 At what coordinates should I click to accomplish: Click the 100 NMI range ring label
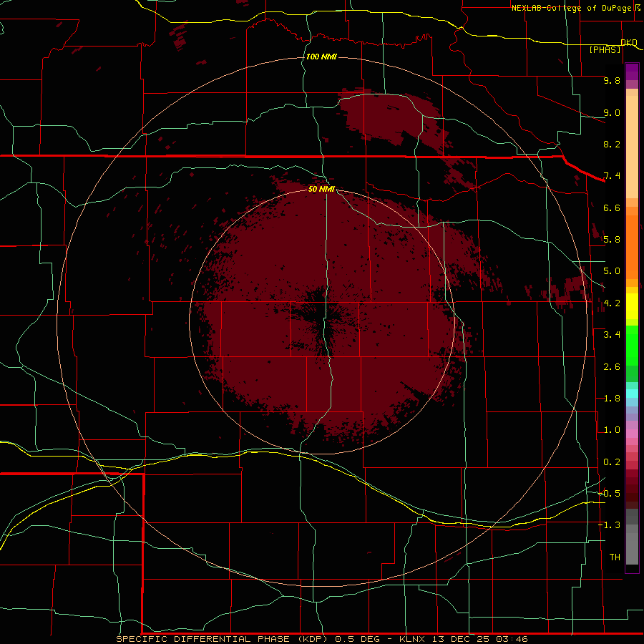pos(321,57)
